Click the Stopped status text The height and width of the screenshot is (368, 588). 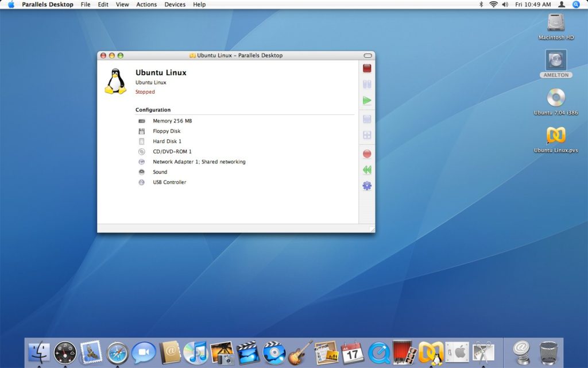coord(145,91)
